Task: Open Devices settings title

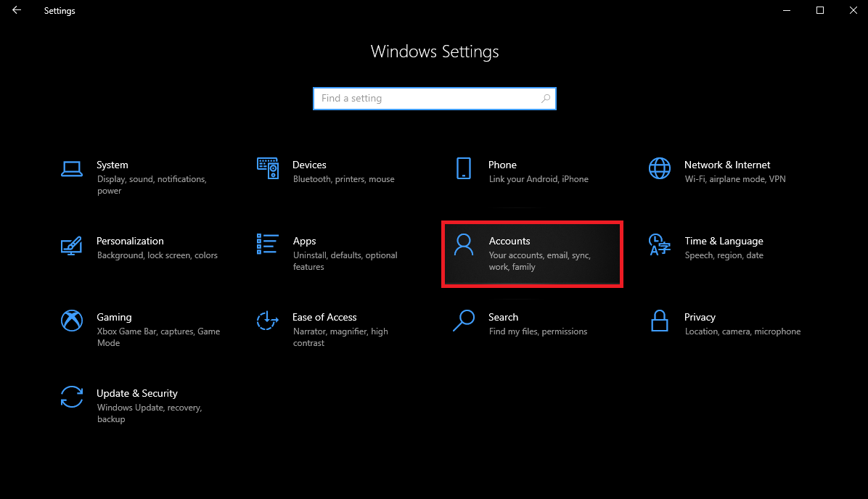Action: tap(309, 165)
